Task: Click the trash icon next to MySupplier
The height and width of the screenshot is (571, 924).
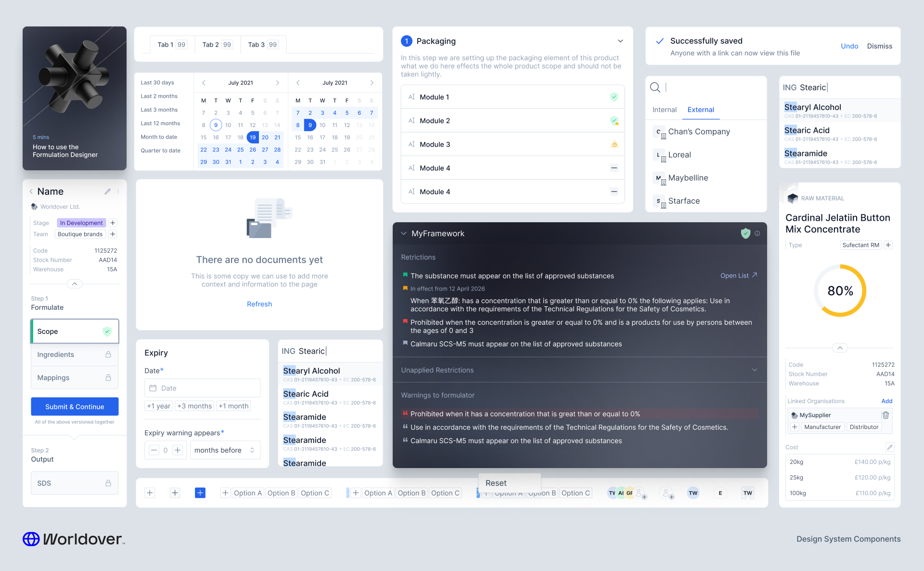Action: 885,415
